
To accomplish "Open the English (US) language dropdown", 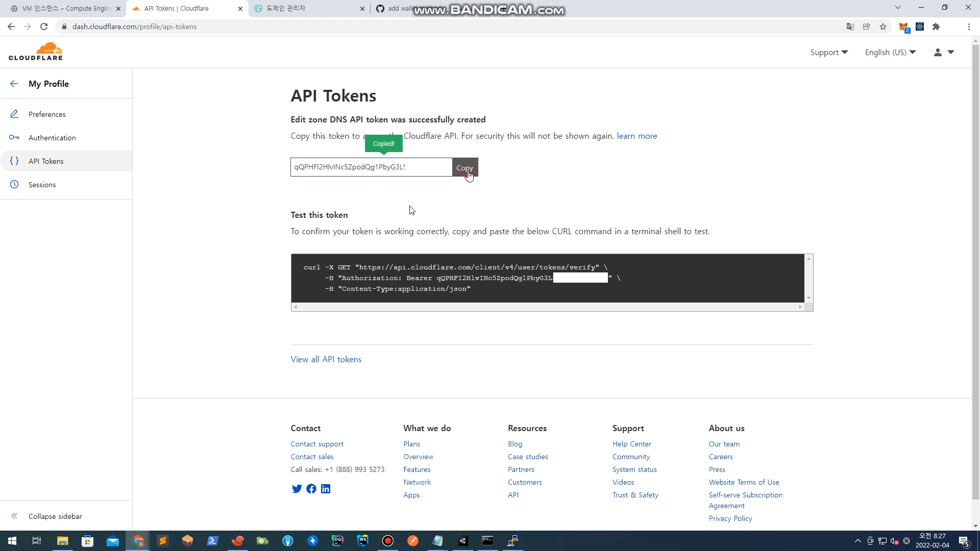I will 890,52.
